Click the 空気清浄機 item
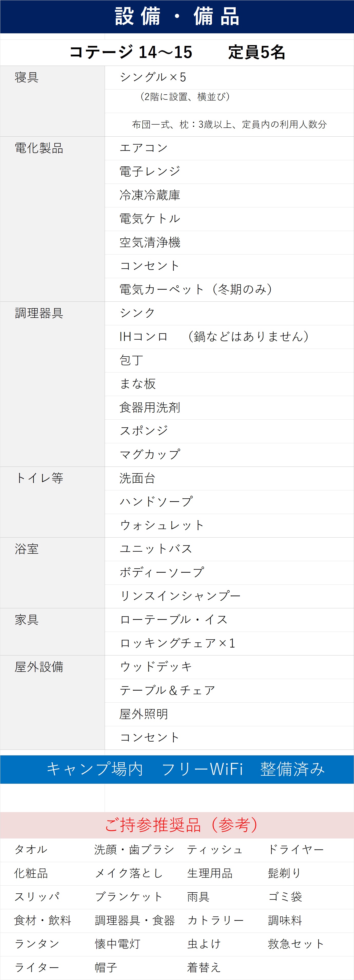Image resolution: width=354 pixels, height=980 pixels. tap(150, 242)
